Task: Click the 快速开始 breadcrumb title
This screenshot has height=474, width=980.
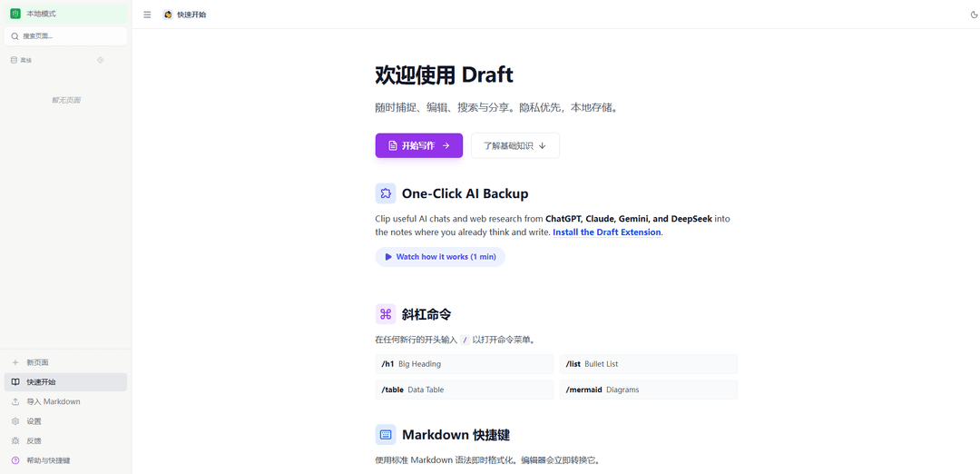Action: [191, 15]
